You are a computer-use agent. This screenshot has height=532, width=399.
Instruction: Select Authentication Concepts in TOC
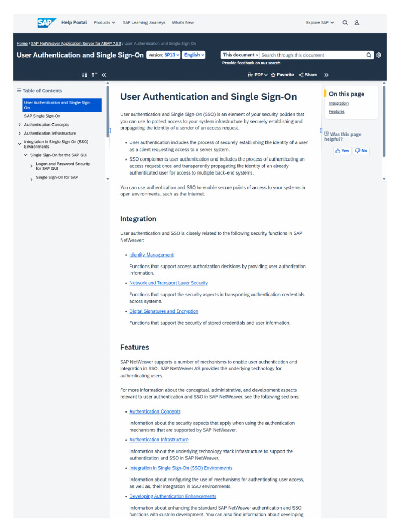[46, 125]
